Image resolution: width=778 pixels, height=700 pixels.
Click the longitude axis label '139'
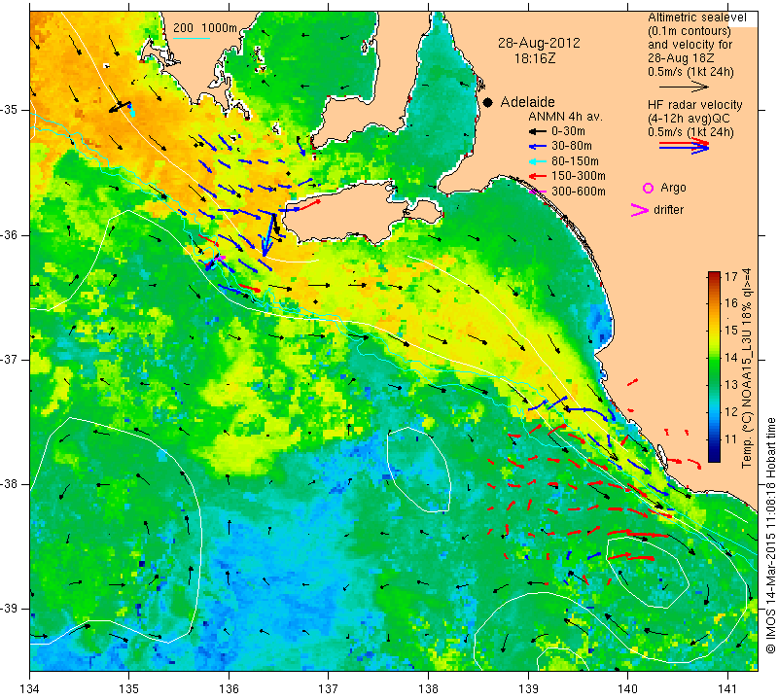point(528,689)
